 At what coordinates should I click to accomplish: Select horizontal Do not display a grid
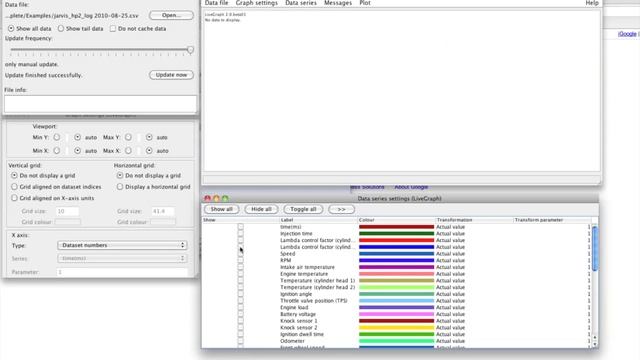tap(120, 175)
